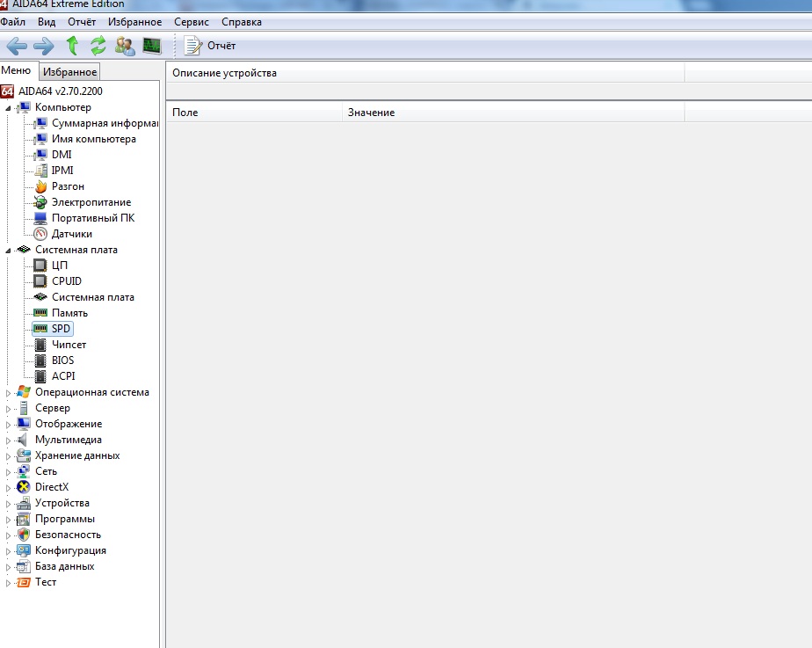Switch to the Избранное sidebar tab
This screenshot has width=812, height=648.
[70, 72]
